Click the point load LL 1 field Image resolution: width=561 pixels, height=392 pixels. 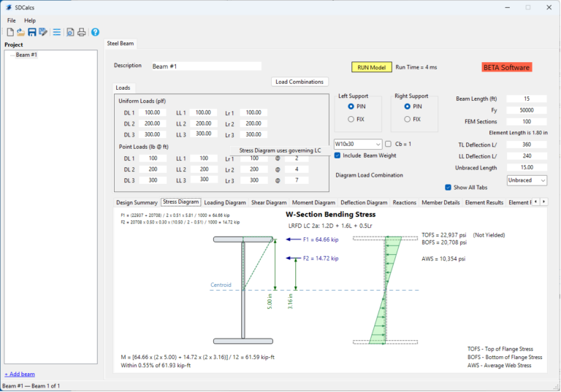click(204, 158)
